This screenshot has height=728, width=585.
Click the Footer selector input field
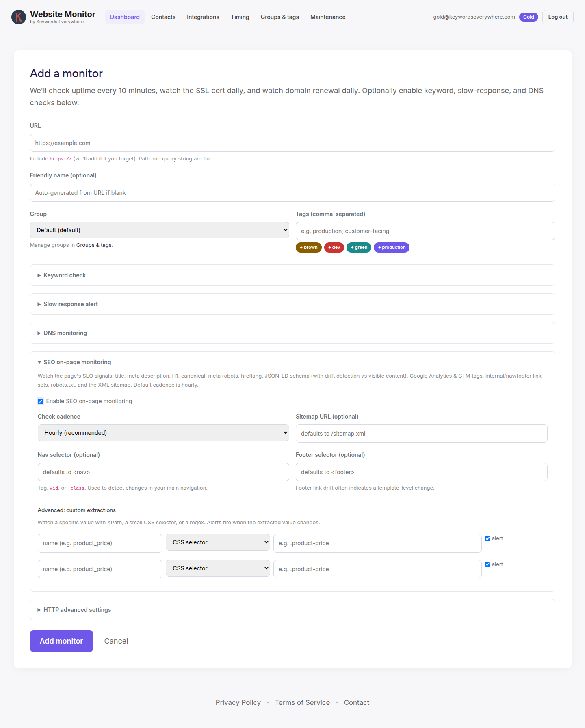click(422, 472)
